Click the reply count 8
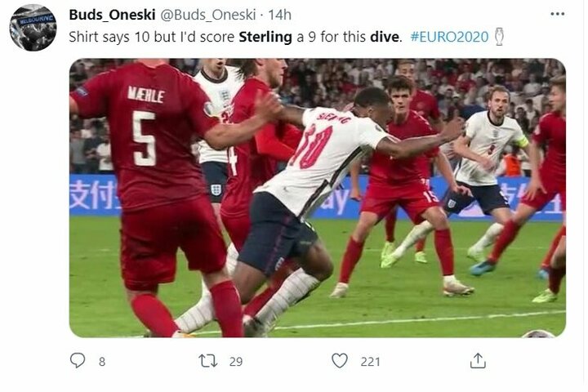The height and width of the screenshot is (392, 588). 102,362
